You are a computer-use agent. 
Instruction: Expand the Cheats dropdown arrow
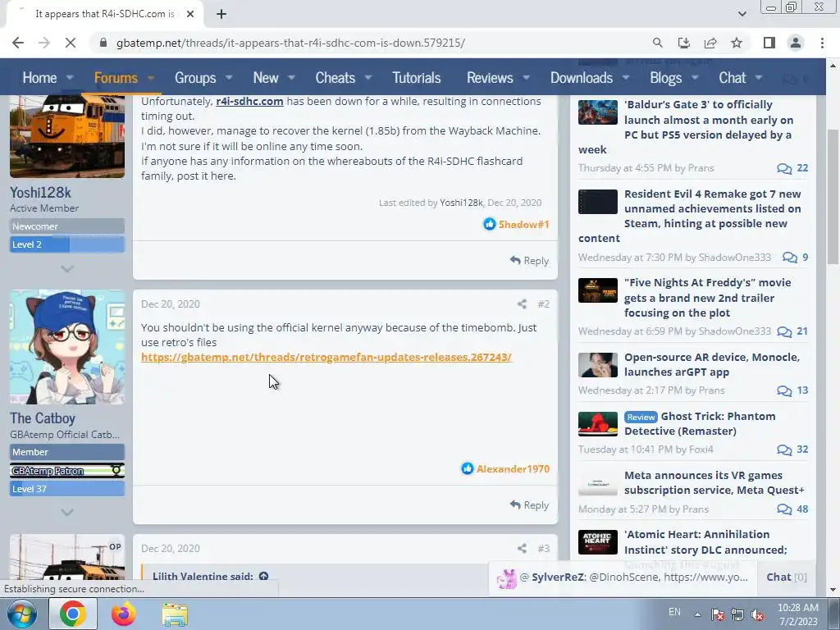pyautogui.click(x=368, y=78)
